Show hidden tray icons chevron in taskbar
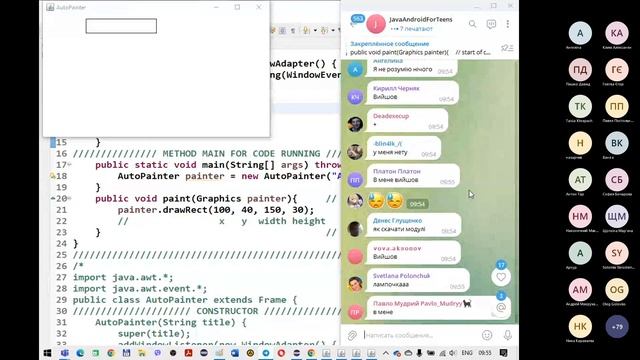 pos(385,353)
